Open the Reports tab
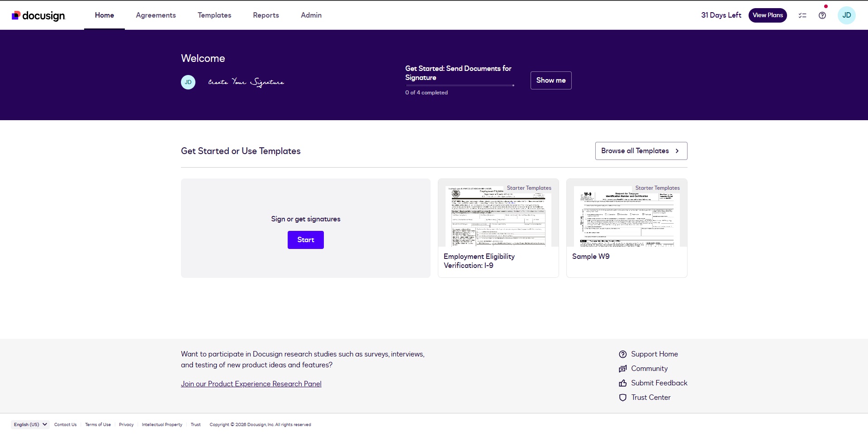 point(266,15)
